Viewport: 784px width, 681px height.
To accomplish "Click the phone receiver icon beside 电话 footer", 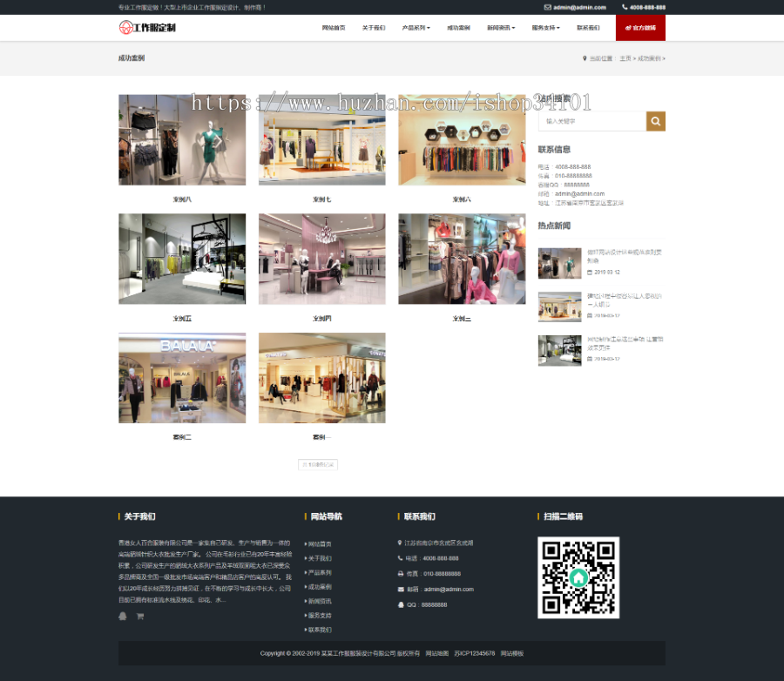I will coord(399,557).
